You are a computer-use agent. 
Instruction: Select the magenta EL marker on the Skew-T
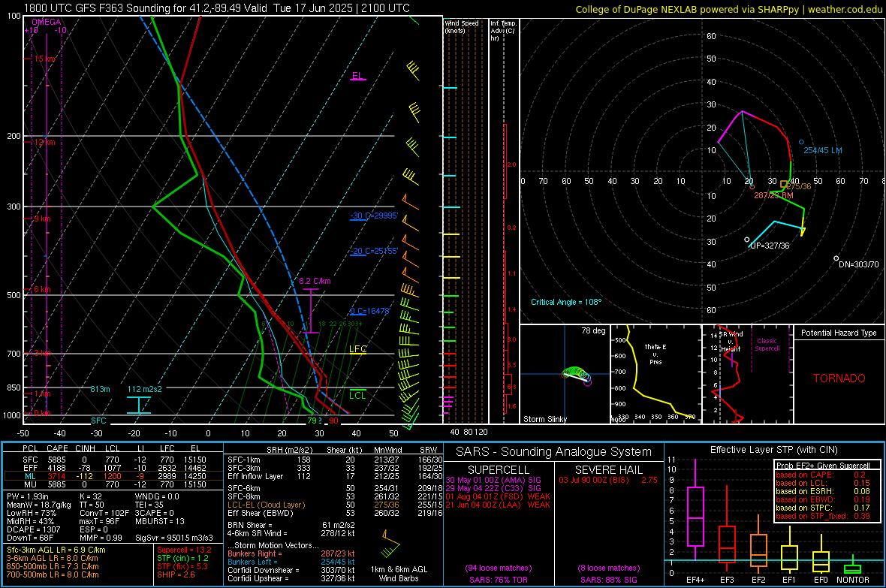click(357, 76)
